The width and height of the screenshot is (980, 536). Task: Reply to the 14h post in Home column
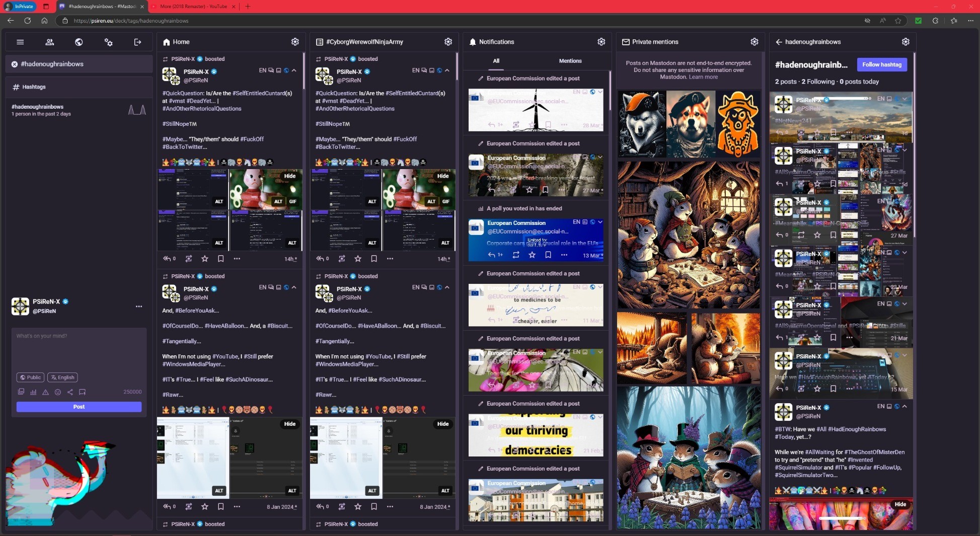[167, 259]
